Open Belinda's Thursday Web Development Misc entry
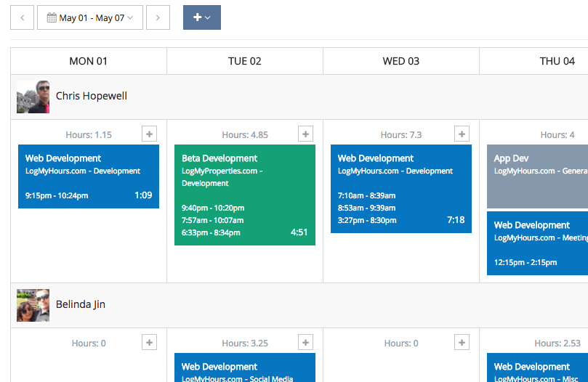The image size is (588, 382). 537,367
